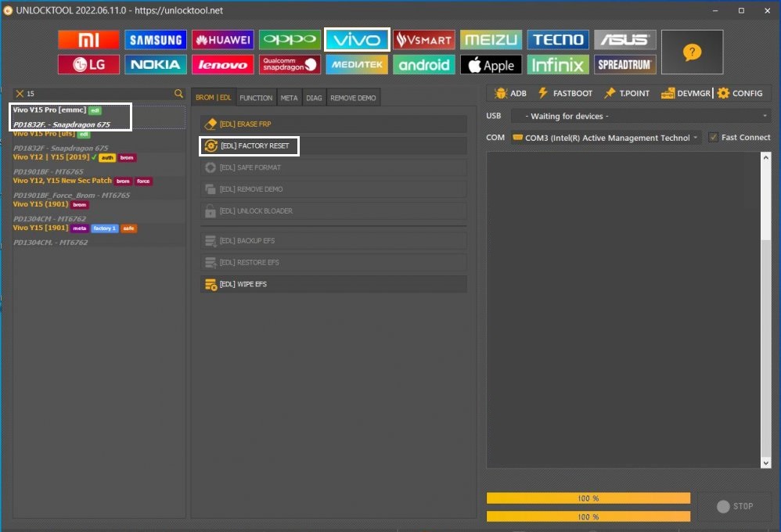The image size is (781, 532).
Task: Choose the Nokia brand logo
Action: (156, 64)
